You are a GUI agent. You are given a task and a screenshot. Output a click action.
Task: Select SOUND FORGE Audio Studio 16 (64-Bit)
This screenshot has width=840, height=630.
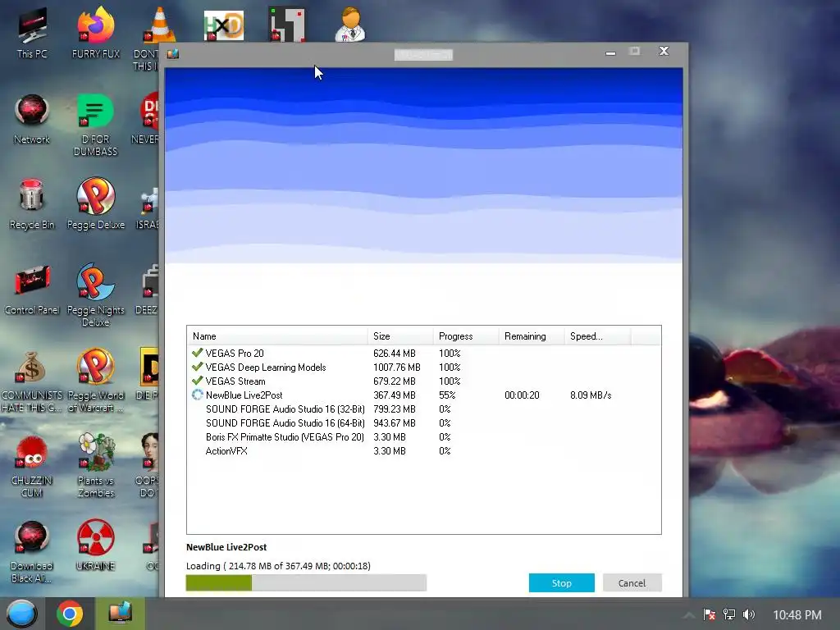click(x=424, y=422)
